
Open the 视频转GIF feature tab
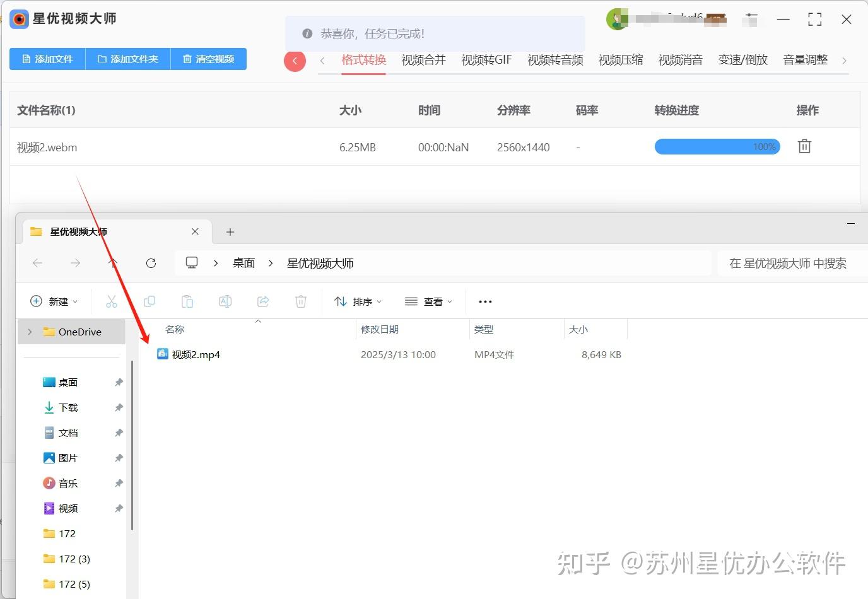[486, 60]
